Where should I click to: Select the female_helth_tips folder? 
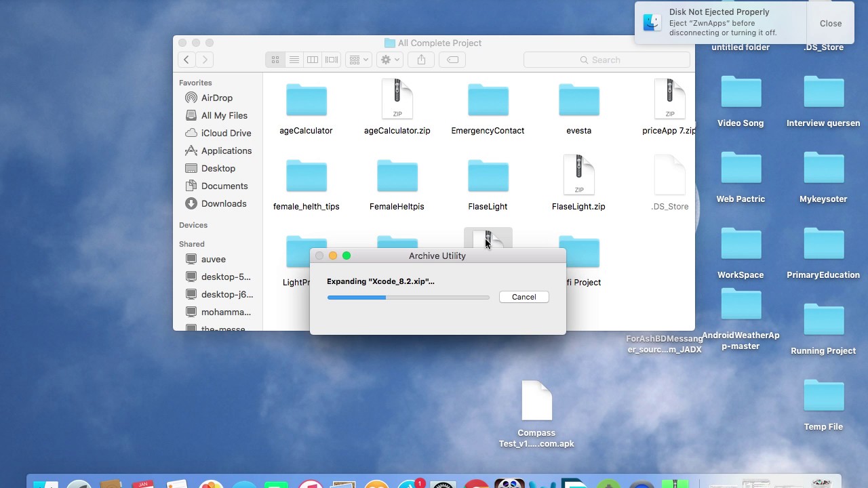pyautogui.click(x=307, y=176)
